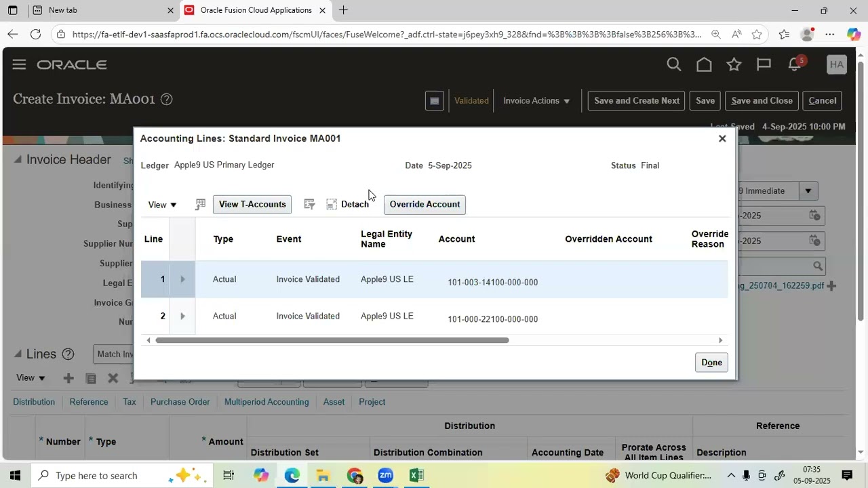Open Microsoft Excel from the taskbar
Viewport: 868px width, 488px height.
[x=416, y=475]
